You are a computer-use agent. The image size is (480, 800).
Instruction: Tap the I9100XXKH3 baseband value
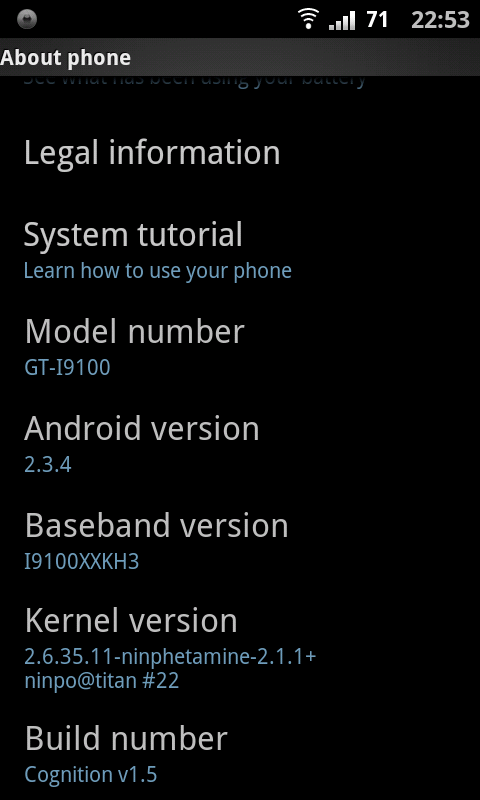coord(82,561)
